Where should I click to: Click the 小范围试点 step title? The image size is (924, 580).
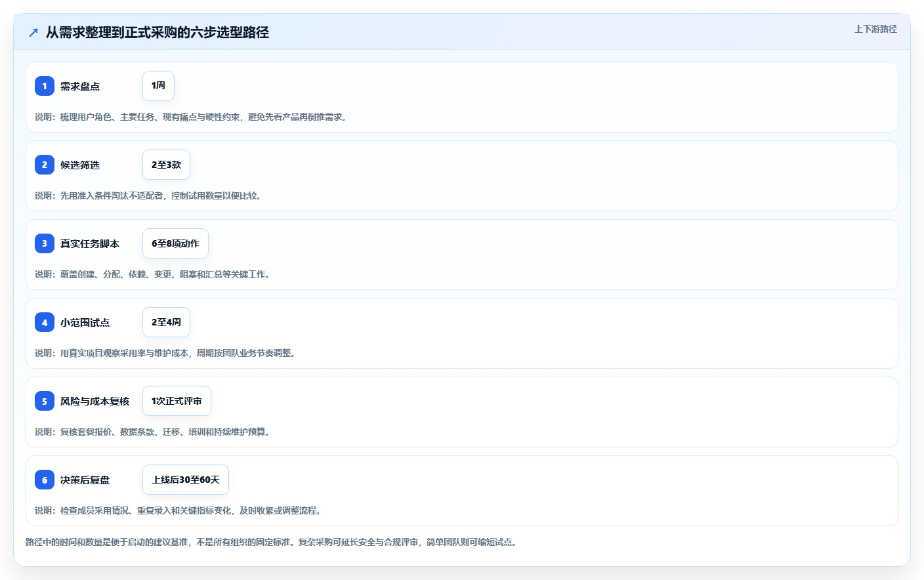[x=85, y=322]
